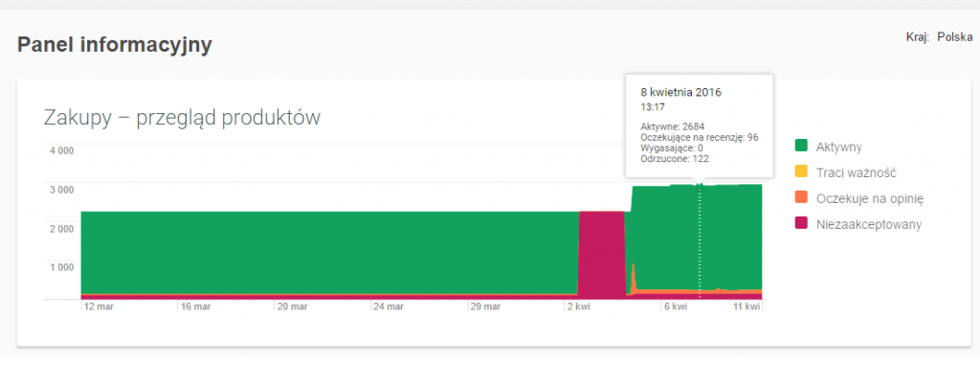Image resolution: width=980 pixels, height=365 pixels.
Task: Select the Aktywny legend label
Action: tap(839, 147)
